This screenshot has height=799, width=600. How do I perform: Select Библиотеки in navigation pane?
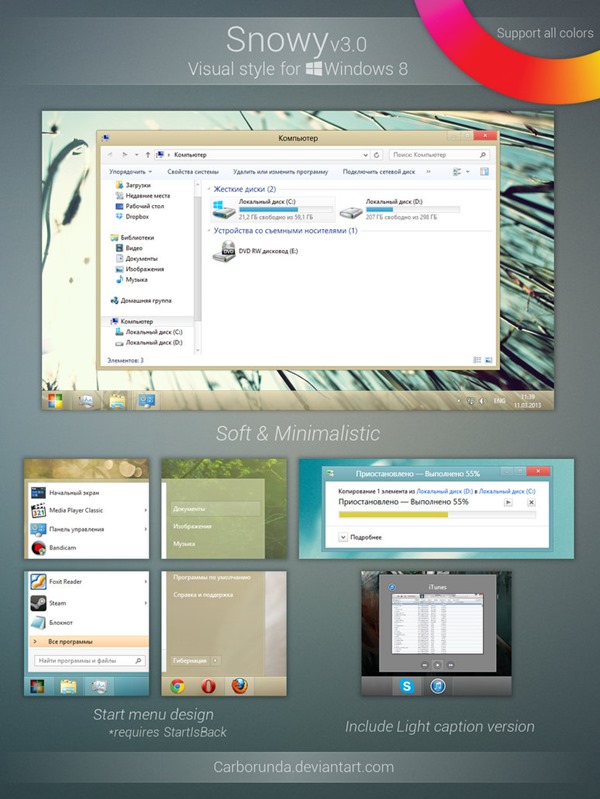132,237
